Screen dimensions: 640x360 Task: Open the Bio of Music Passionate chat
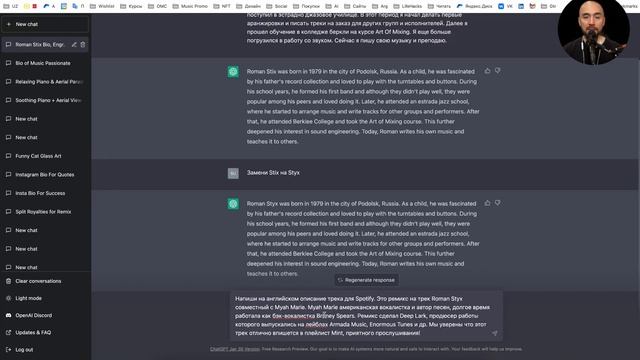[45, 63]
